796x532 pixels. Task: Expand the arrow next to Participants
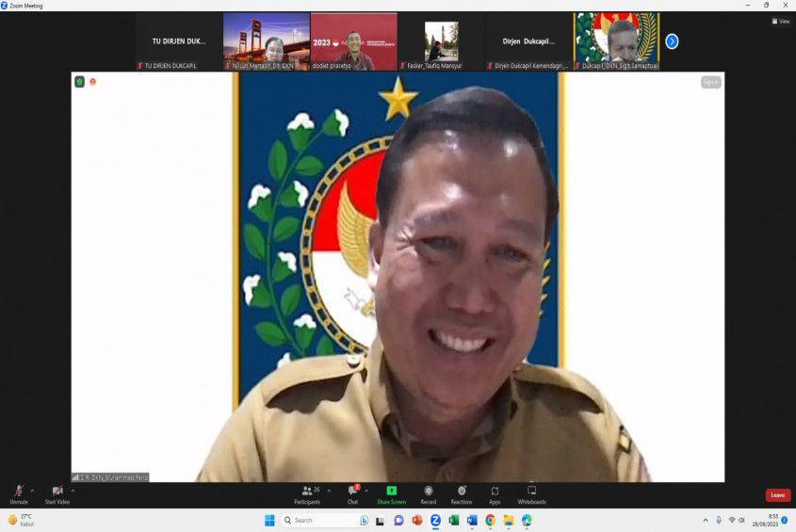pos(329,491)
